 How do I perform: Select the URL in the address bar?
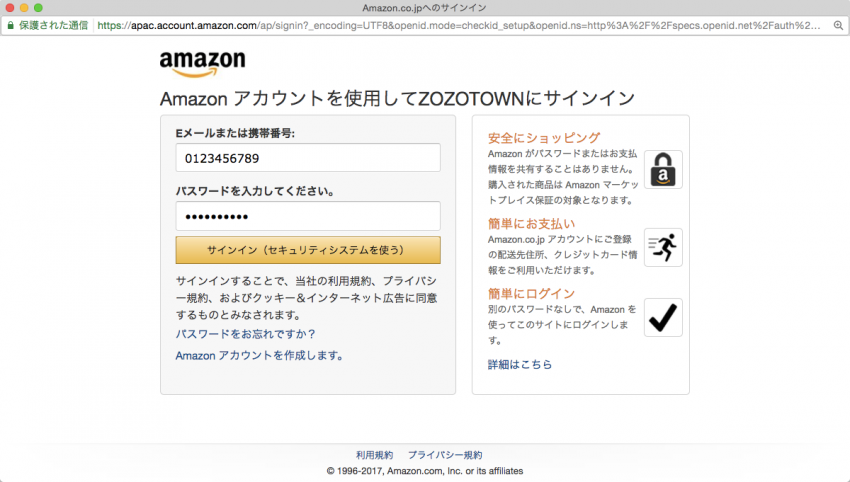point(459,25)
